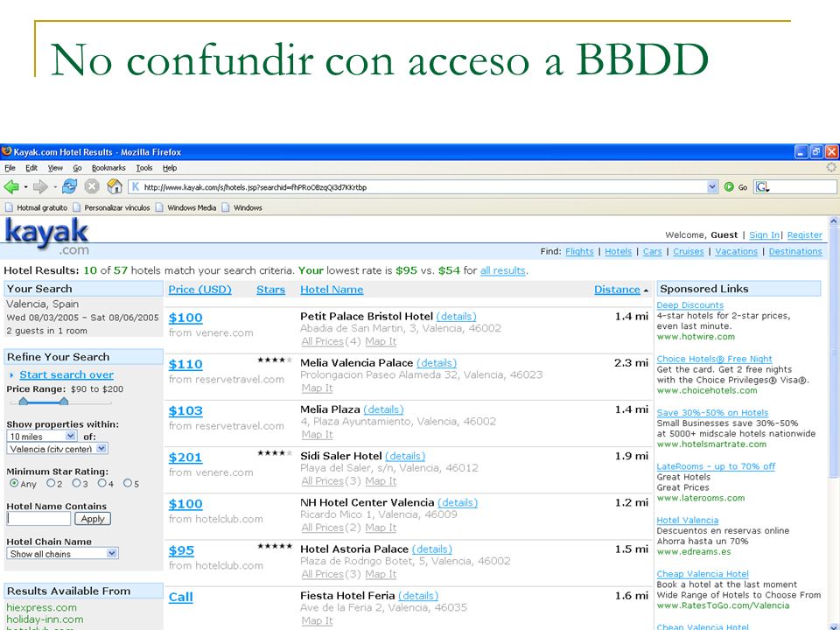
Task: Select minimum star rating 4
Action: (101, 483)
